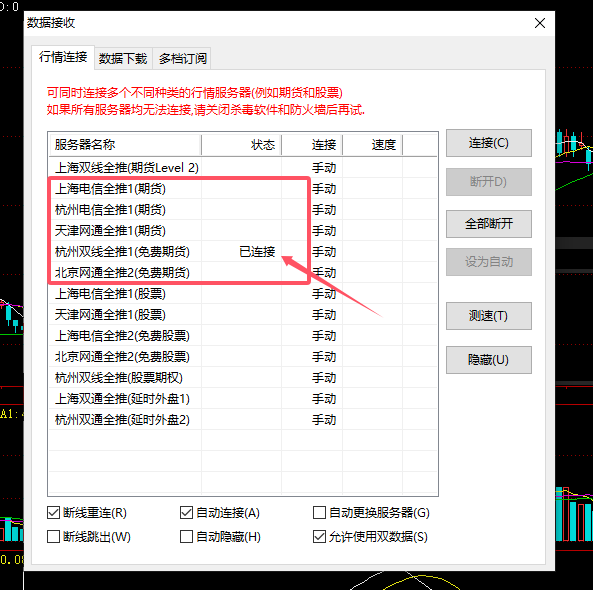Screen dimensions: 593x590
Task: Click the 速度 column header
Action: (x=373, y=145)
